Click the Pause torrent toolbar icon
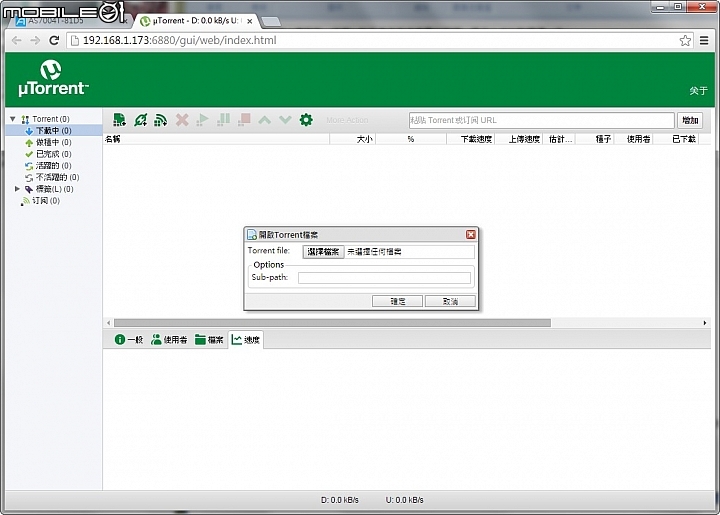 point(223,120)
